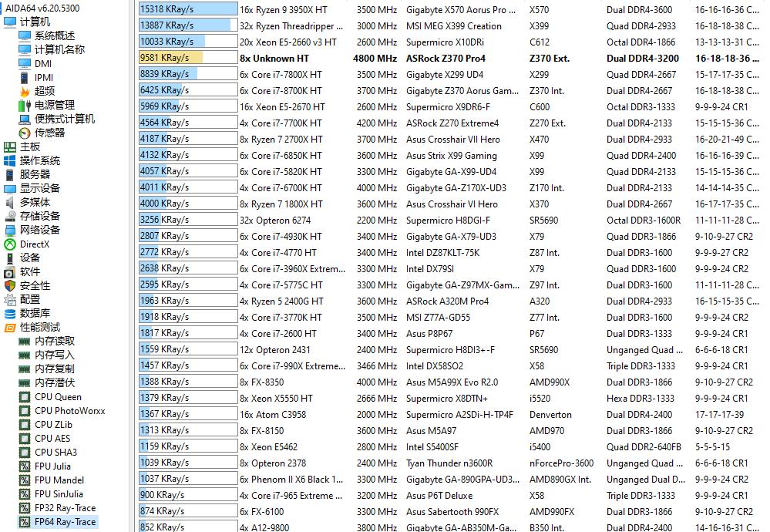770x532 pixels.
Task: Select the CPU PhotoWorxx benchmark
Action: (x=69, y=411)
